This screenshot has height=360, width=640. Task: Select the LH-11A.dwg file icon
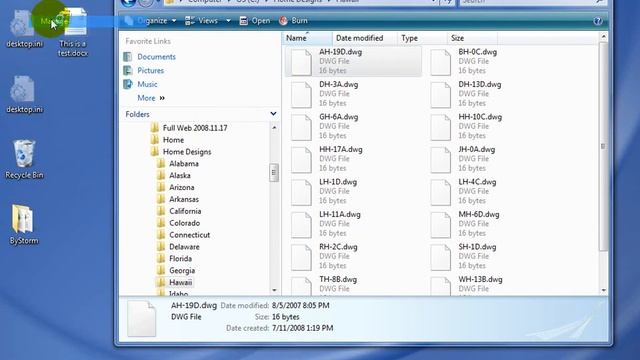tap(301, 224)
